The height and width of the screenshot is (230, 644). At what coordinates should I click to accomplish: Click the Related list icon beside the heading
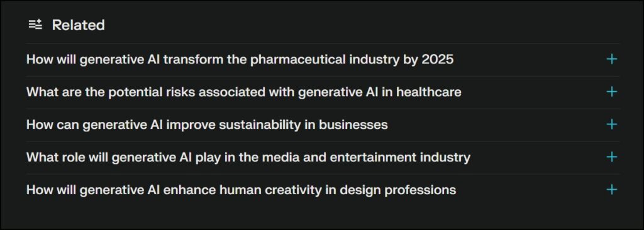click(35, 25)
